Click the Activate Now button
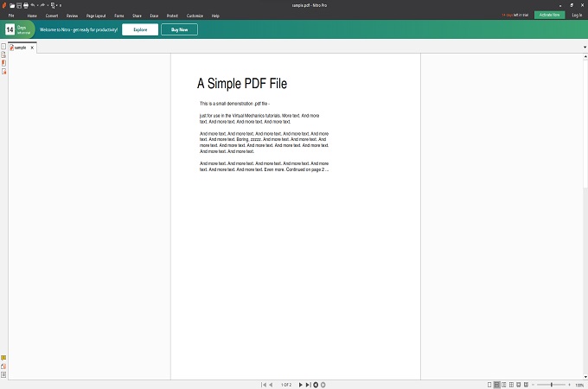The width and height of the screenshot is (588, 389). click(x=549, y=15)
